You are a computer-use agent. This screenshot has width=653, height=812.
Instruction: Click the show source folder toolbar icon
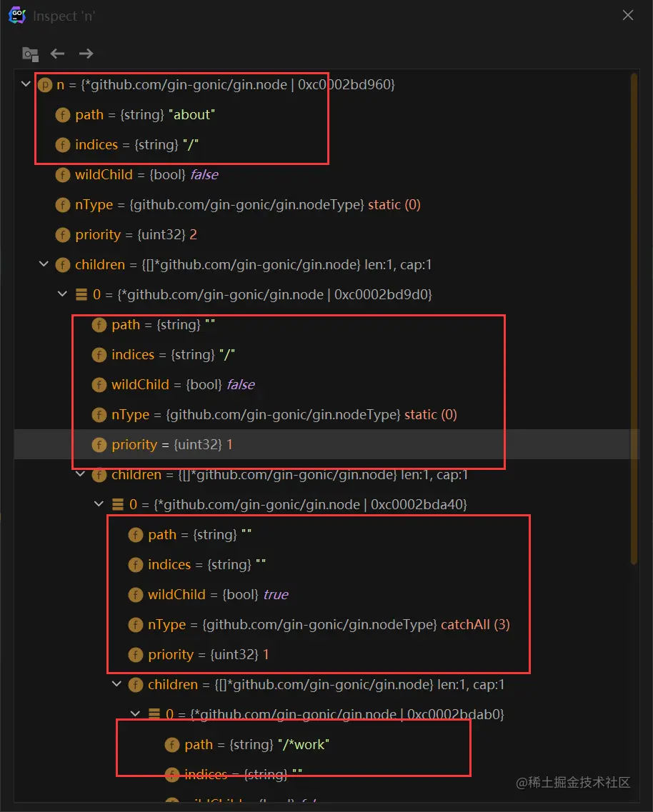(x=30, y=54)
